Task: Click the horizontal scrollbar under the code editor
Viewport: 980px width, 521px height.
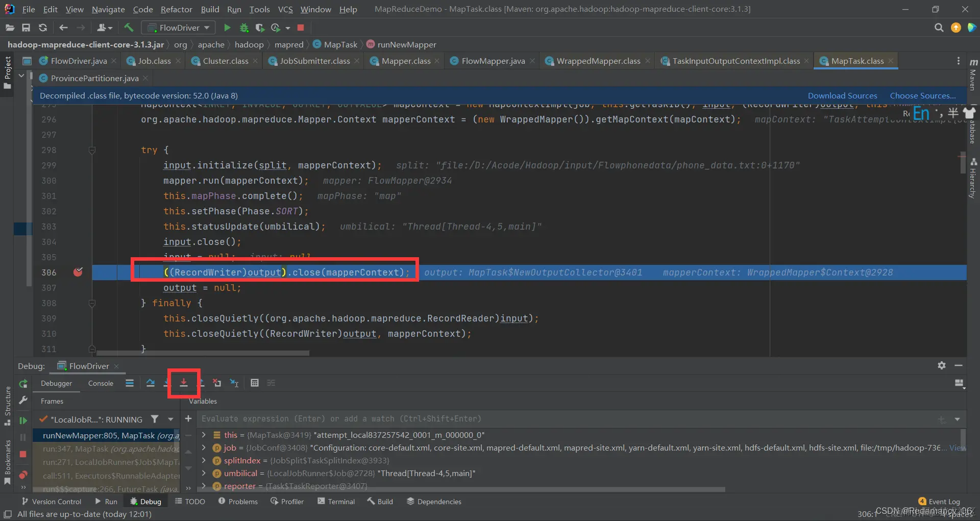Action: (x=203, y=353)
